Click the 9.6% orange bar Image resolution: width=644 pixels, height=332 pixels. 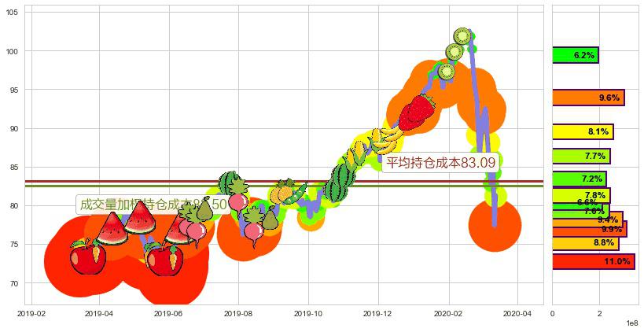(588, 98)
